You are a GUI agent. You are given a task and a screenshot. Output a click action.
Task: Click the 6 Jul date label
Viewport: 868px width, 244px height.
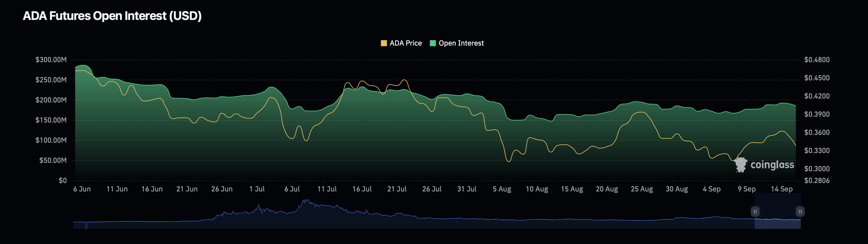pos(292,189)
